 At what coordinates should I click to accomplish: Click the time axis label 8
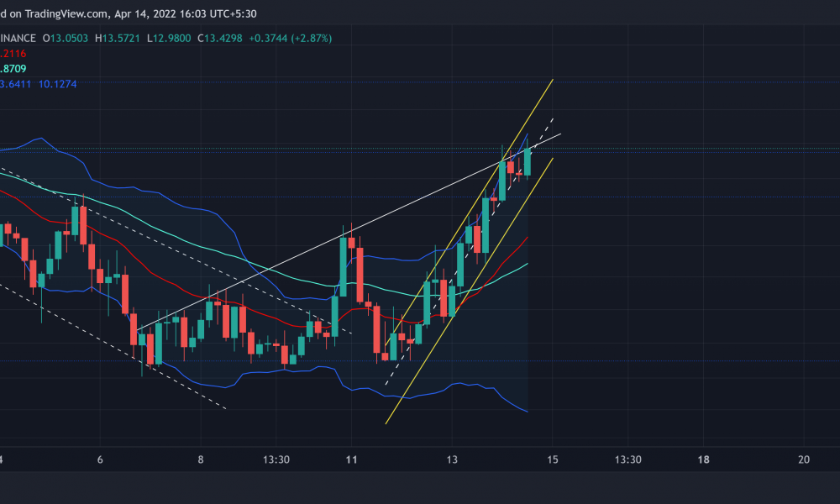pyautogui.click(x=201, y=459)
